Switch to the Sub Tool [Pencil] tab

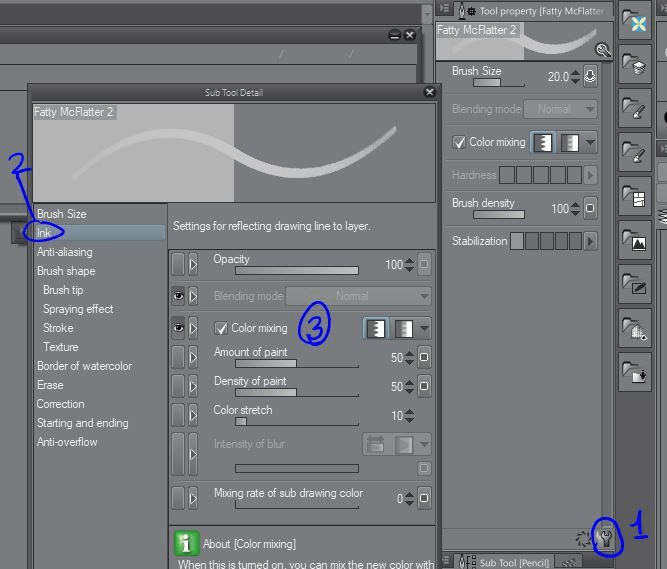[x=514, y=562]
